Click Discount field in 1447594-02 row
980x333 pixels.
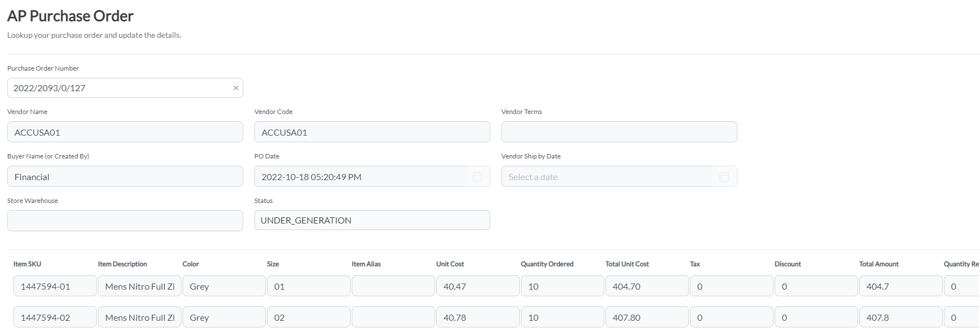click(816, 317)
